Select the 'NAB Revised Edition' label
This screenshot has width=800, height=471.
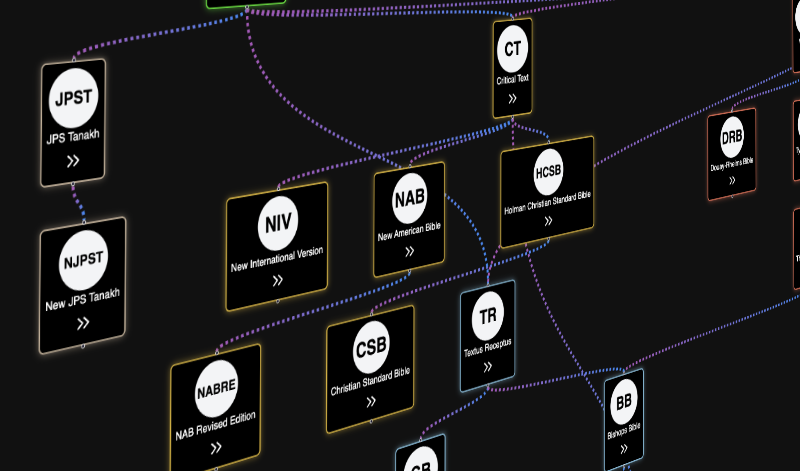coord(215,426)
